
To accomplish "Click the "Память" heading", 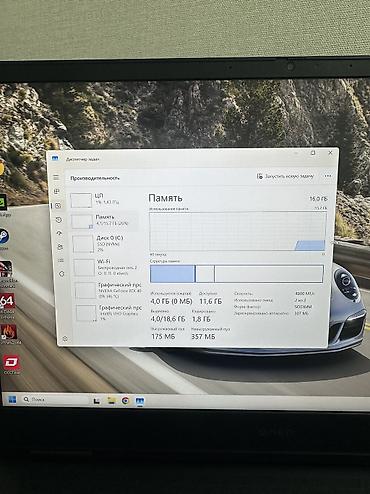I will pos(165,198).
